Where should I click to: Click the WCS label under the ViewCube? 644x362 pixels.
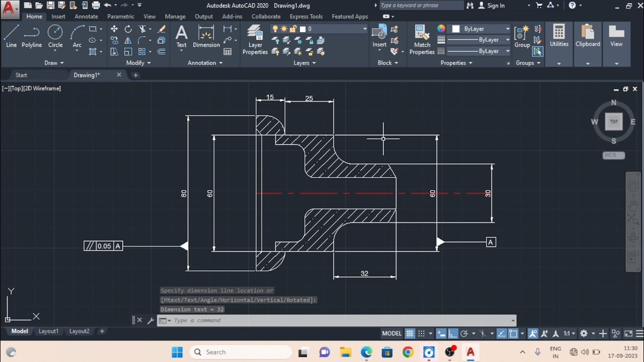[x=613, y=155]
